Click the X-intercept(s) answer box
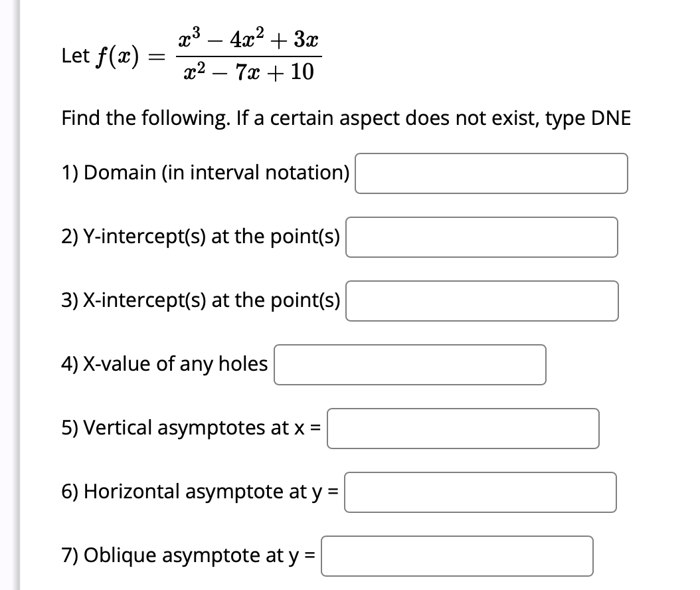Viewport: 700px width, 590px height. [481, 301]
